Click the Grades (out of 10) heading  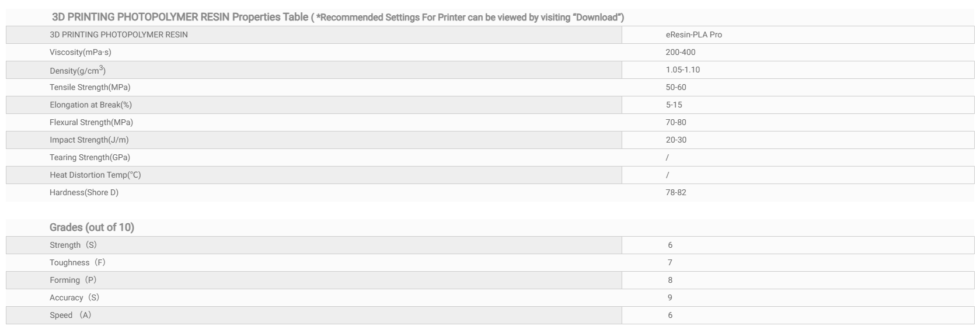click(92, 227)
